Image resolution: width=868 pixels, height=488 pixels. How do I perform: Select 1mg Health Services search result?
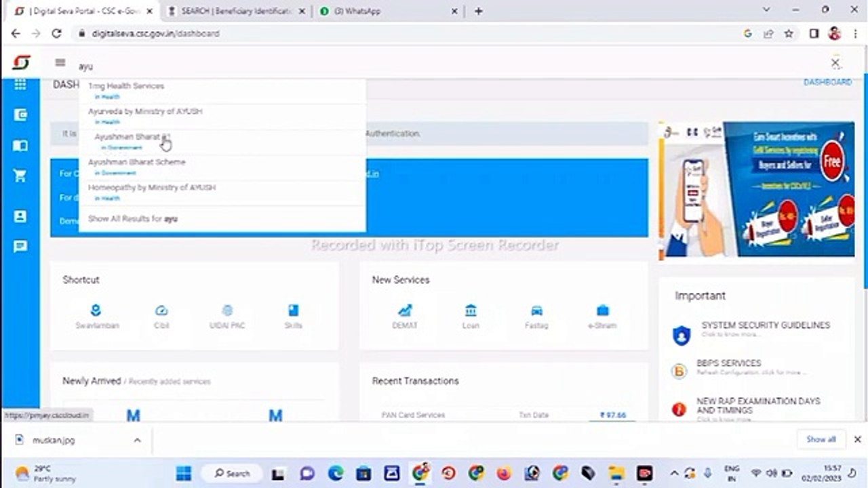pyautogui.click(x=222, y=91)
